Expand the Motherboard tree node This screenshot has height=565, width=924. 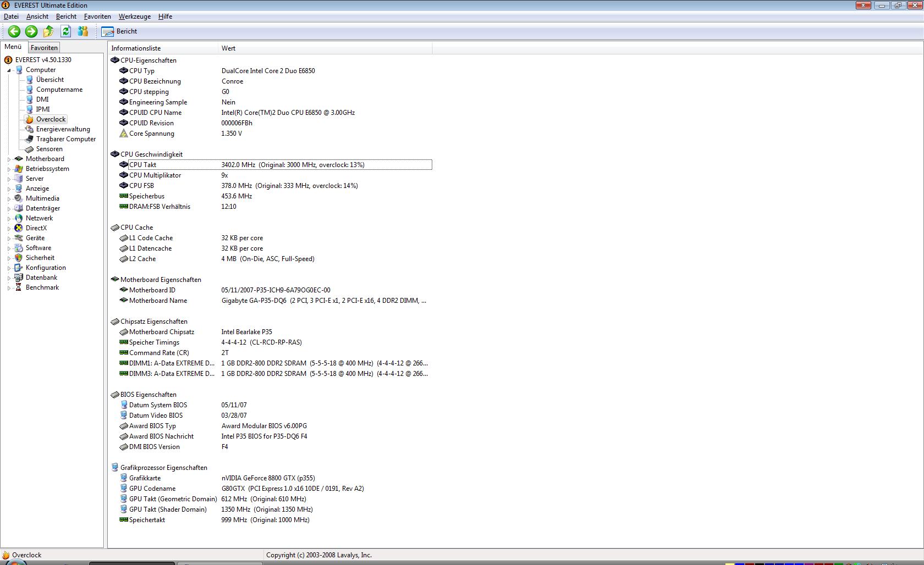9,159
